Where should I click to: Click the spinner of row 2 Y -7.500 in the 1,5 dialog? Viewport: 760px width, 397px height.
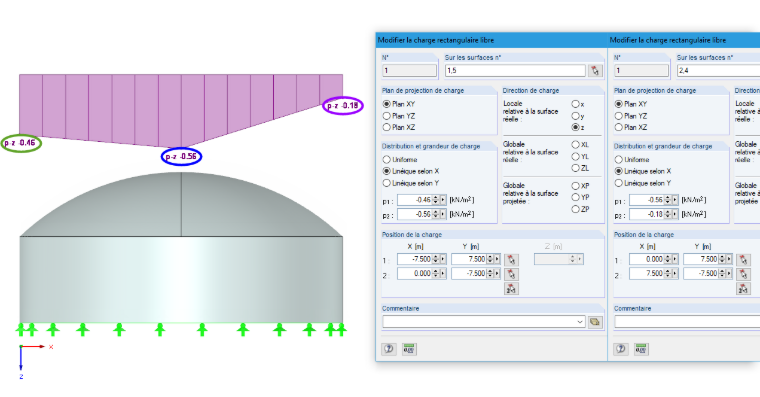point(490,274)
